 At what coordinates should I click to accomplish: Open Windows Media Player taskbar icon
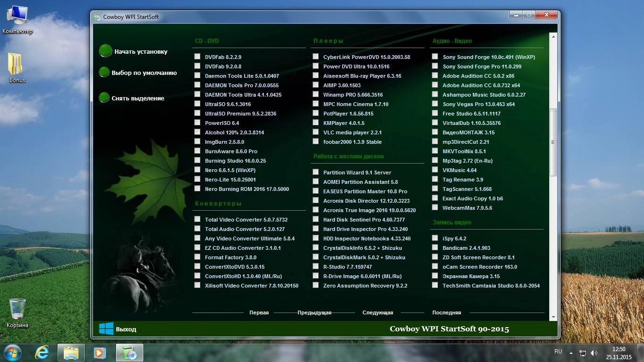pyautogui.click(x=99, y=352)
